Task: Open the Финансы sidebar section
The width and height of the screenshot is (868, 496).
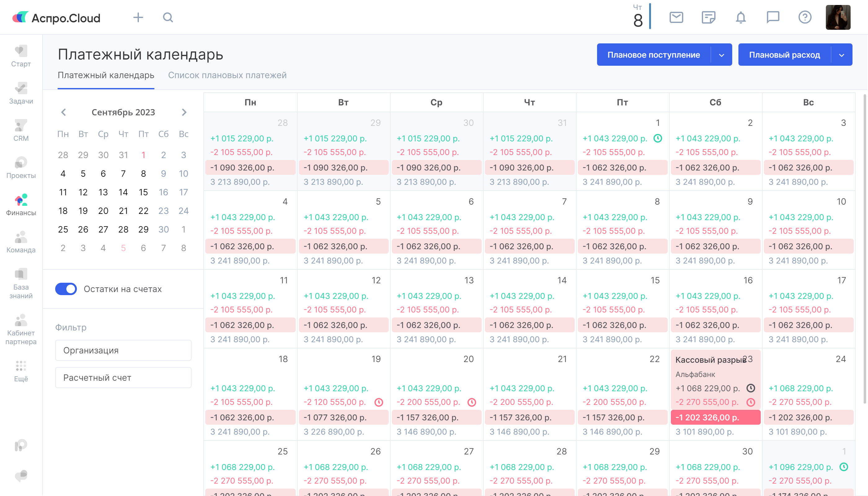Action: [21, 204]
